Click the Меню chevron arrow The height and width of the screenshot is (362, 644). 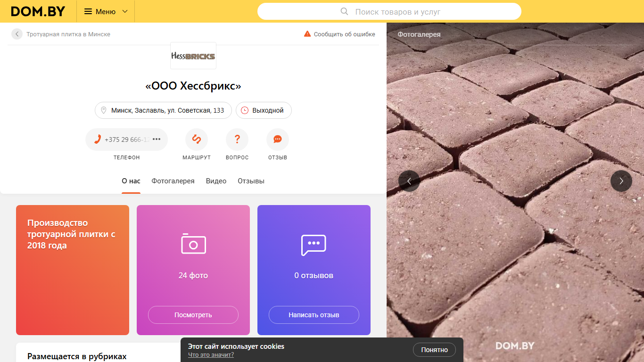pos(125,11)
